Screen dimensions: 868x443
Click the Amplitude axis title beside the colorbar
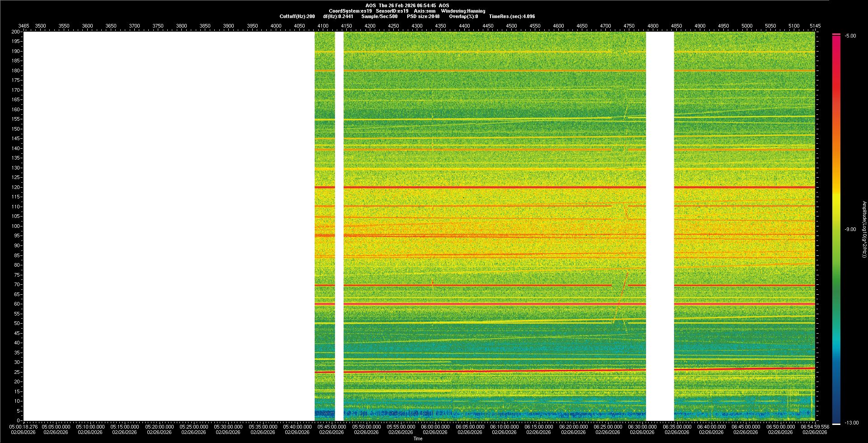[864, 230]
